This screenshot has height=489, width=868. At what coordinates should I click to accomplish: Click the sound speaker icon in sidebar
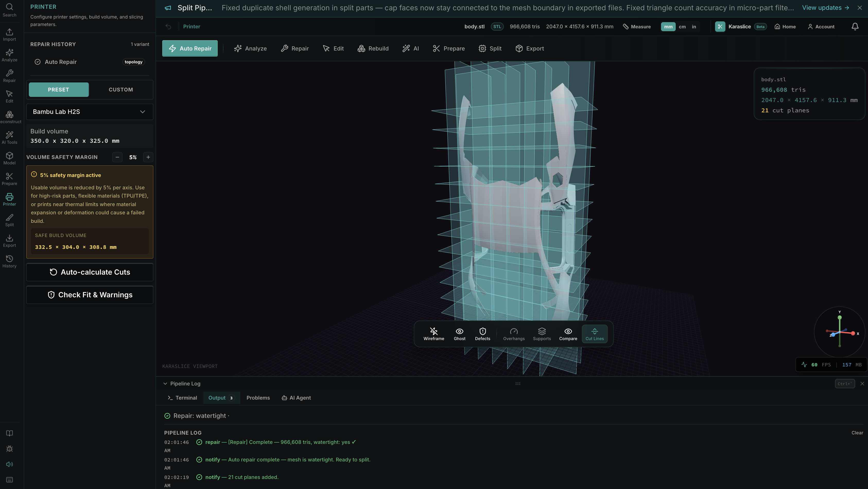(x=10, y=464)
